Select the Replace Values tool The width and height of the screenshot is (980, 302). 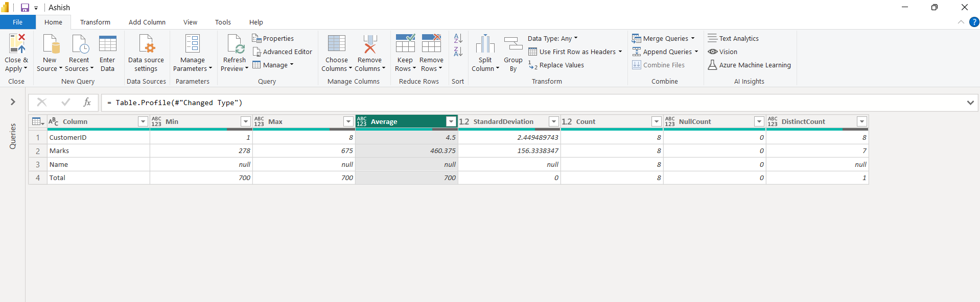(556, 65)
